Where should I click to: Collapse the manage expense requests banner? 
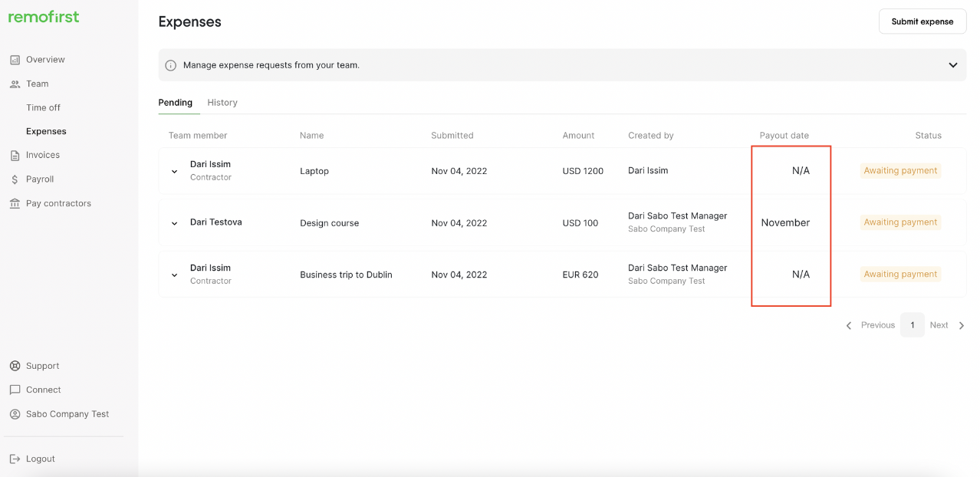(x=952, y=65)
